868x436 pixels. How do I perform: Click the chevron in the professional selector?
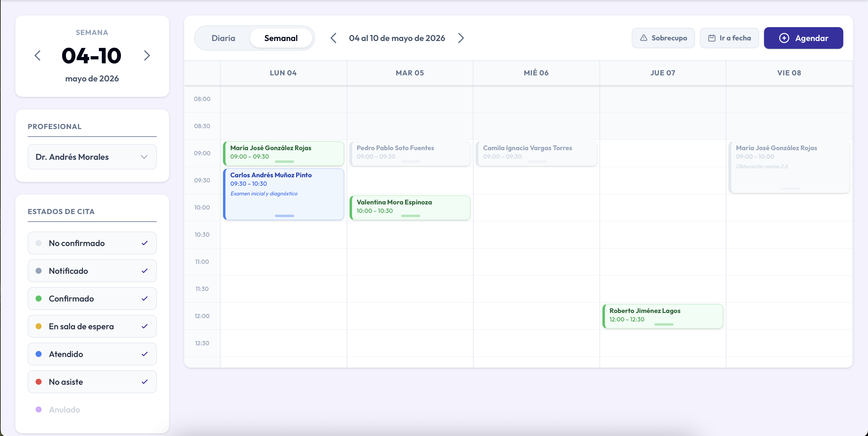pyautogui.click(x=144, y=157)
